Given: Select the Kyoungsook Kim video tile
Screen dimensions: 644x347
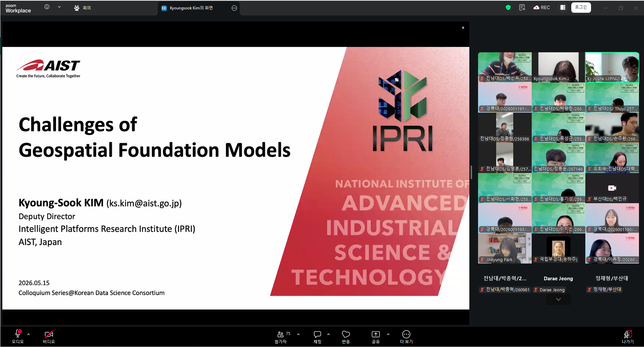Looking at the screenshot, I should [559, 67].
